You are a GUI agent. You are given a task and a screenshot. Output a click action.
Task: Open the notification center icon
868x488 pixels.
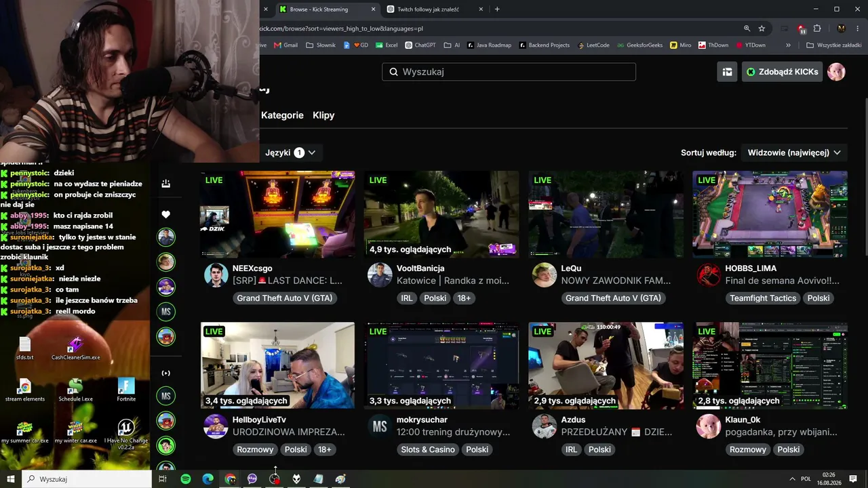pyautogui.click(x=853, y=479)
